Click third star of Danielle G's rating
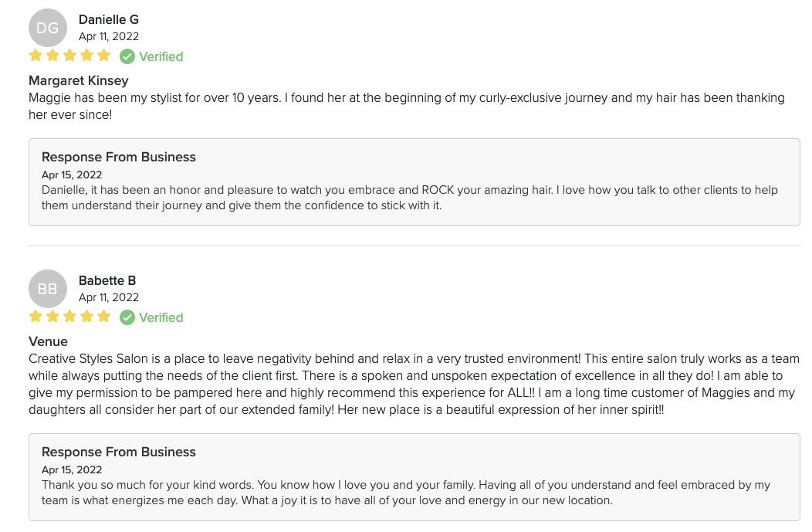Viewport: 812px width, 532px height. click(x=69, y=56)
